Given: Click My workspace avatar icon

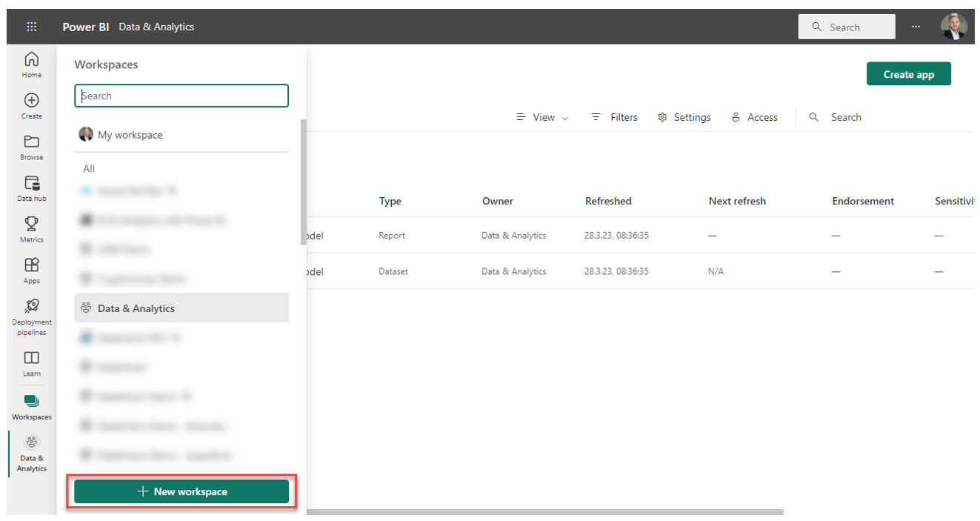Looking at the screenshot, I should pos(86,134).
